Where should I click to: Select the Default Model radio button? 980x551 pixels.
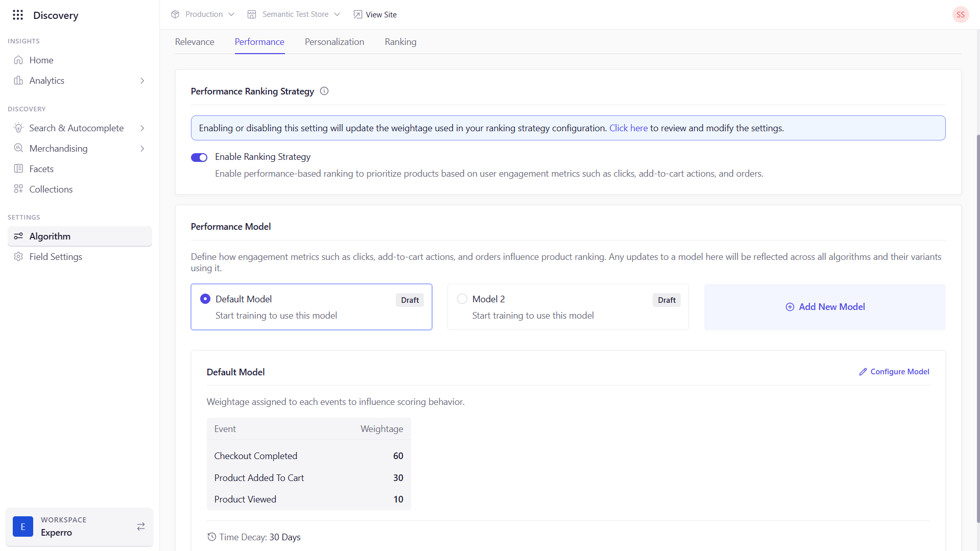pyautogui.click(x=205, y=299)
